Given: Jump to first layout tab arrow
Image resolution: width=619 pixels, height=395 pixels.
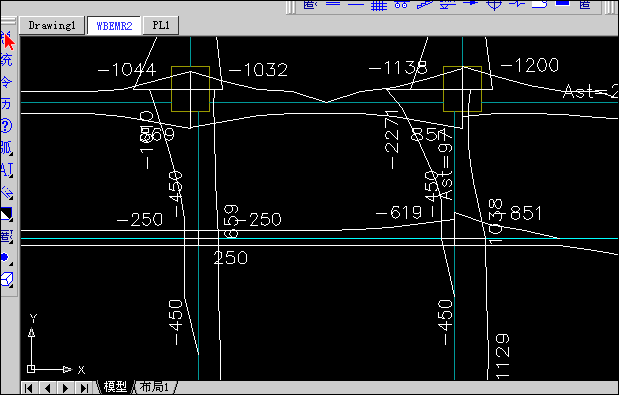Looking at the screenshot, I should pos(28,388).
